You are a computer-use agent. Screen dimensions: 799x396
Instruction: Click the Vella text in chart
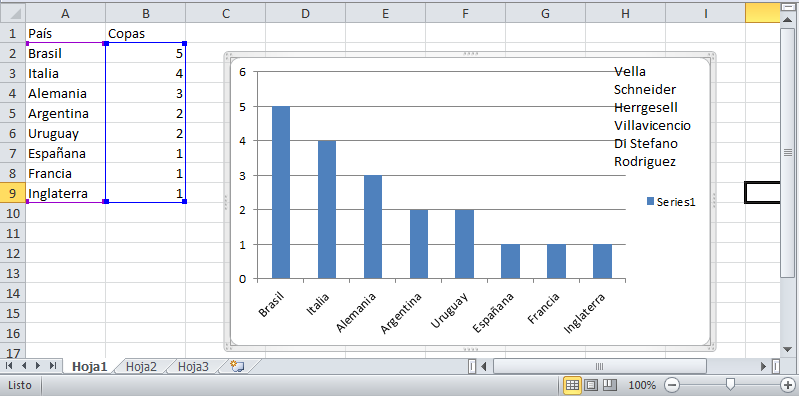[630, 71]
